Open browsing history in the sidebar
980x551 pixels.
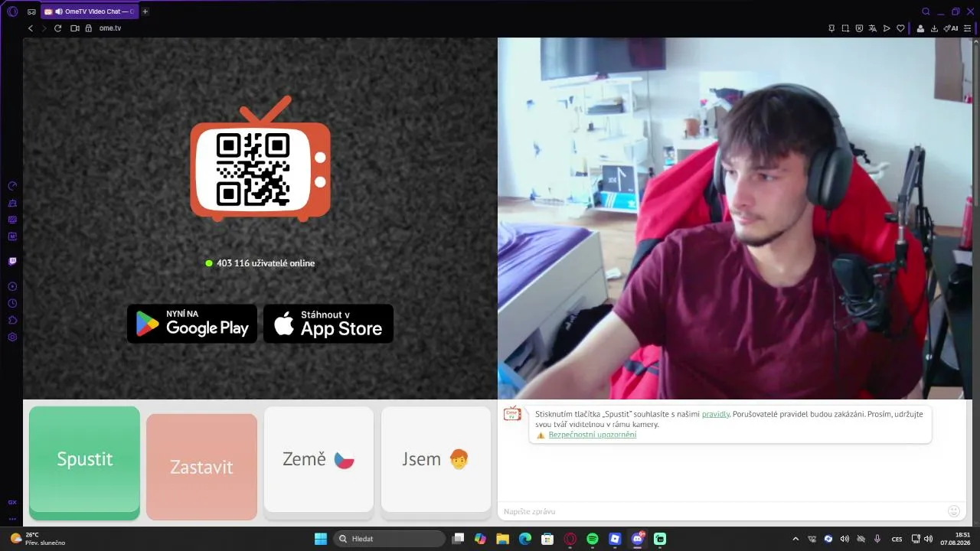[x=12, y=303]
